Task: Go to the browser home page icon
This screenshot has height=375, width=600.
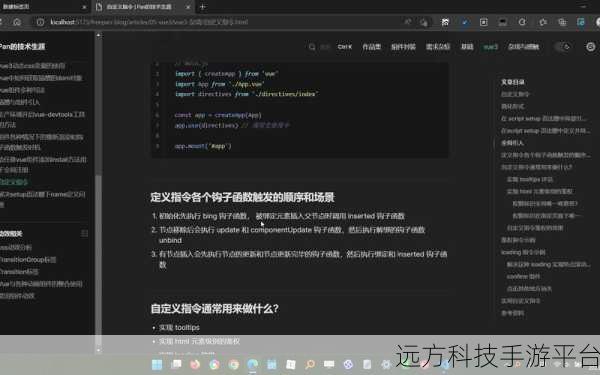Action: pos(17,22)
